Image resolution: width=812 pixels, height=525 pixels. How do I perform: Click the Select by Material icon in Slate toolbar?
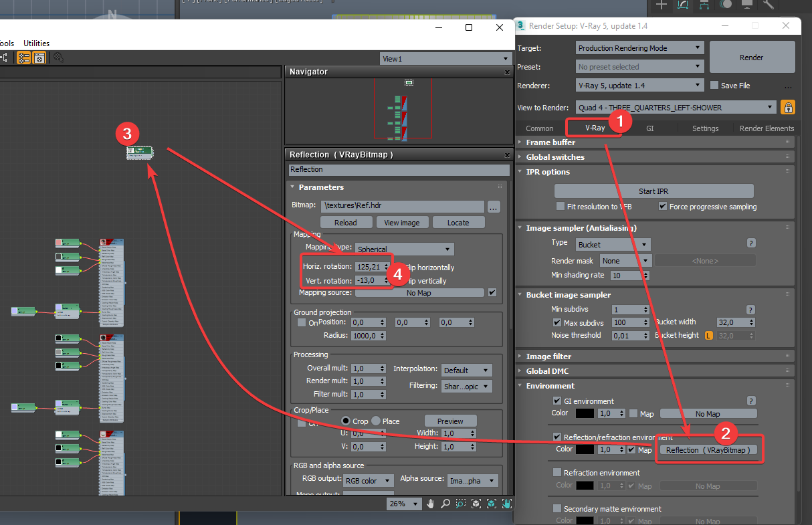pyautogui.click(x=59, y=58)
